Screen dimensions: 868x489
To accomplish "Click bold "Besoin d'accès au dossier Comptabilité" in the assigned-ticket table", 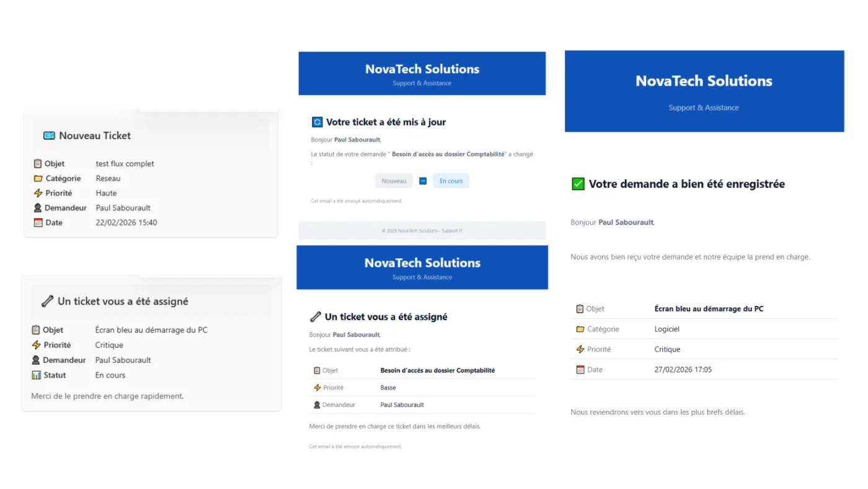I will pyautogui.click(x=438, y=370).
